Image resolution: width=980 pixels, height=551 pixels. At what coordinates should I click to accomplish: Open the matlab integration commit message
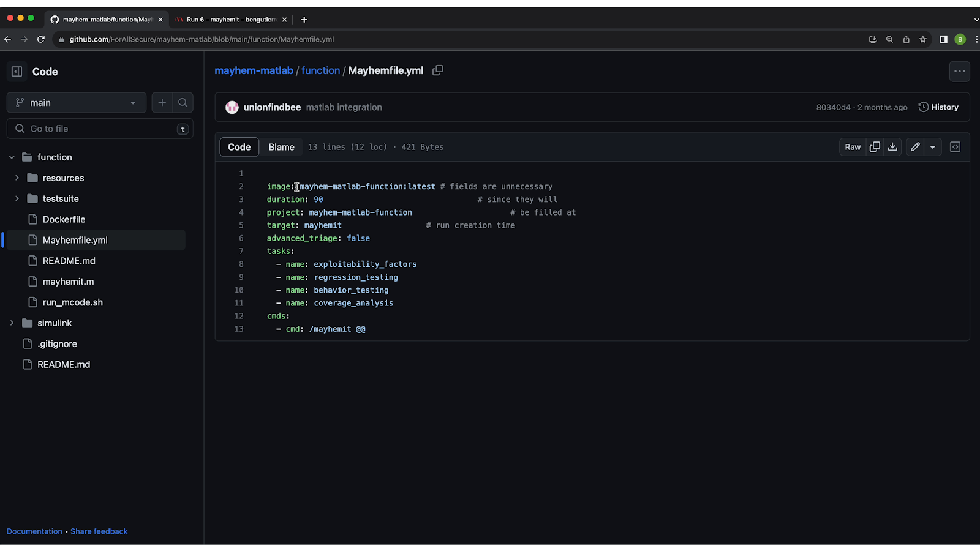pos(344,107)
